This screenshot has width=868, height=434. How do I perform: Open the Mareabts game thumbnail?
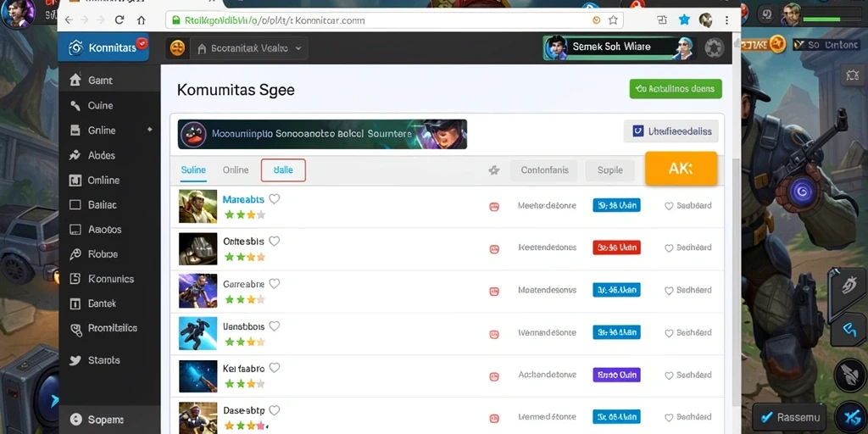tap(198, 207)
